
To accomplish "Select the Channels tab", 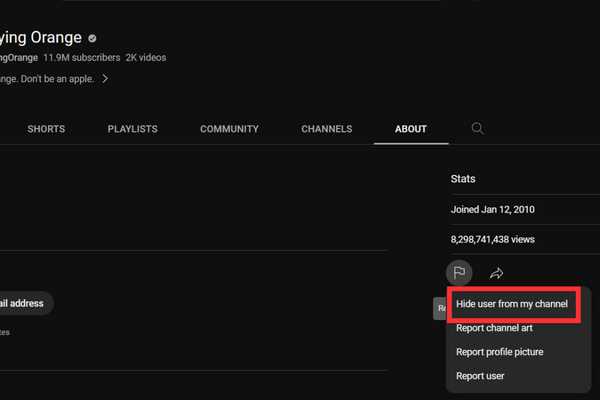I will pos(327,129).
